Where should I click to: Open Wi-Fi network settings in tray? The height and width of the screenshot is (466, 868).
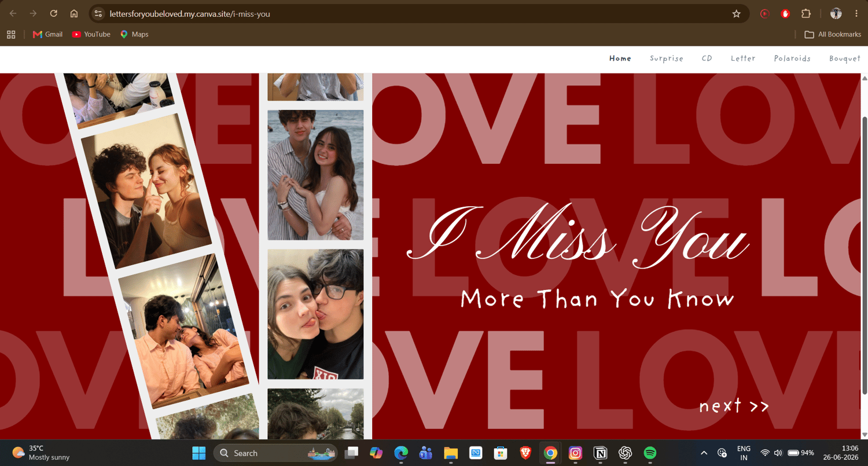pos(765,453)
